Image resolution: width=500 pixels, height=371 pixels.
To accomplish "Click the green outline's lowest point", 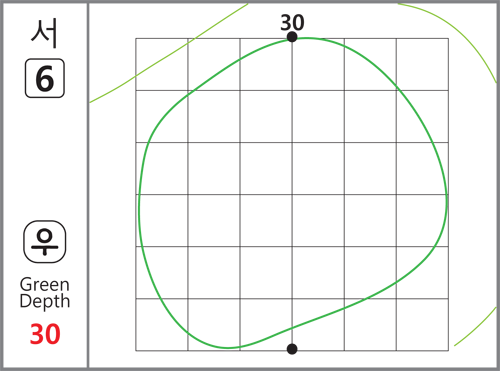I will (228, 348).
